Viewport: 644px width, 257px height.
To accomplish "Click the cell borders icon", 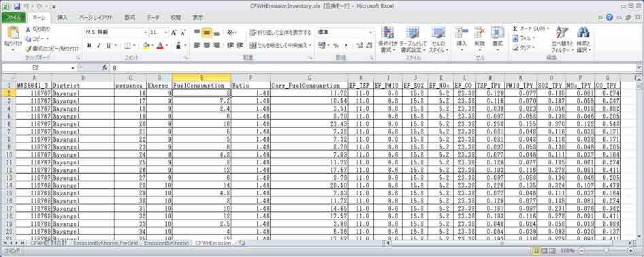I will click(x=128, y=46).
